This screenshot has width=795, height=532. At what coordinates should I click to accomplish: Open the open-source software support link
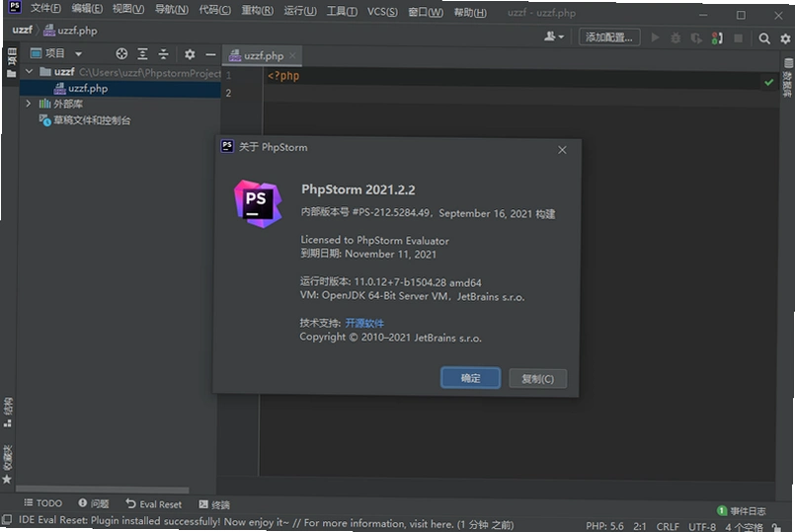[x=364, y=324]
